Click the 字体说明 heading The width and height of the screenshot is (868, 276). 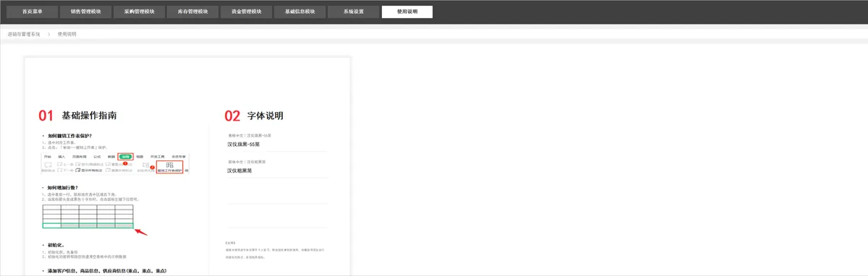coord(265,116)
